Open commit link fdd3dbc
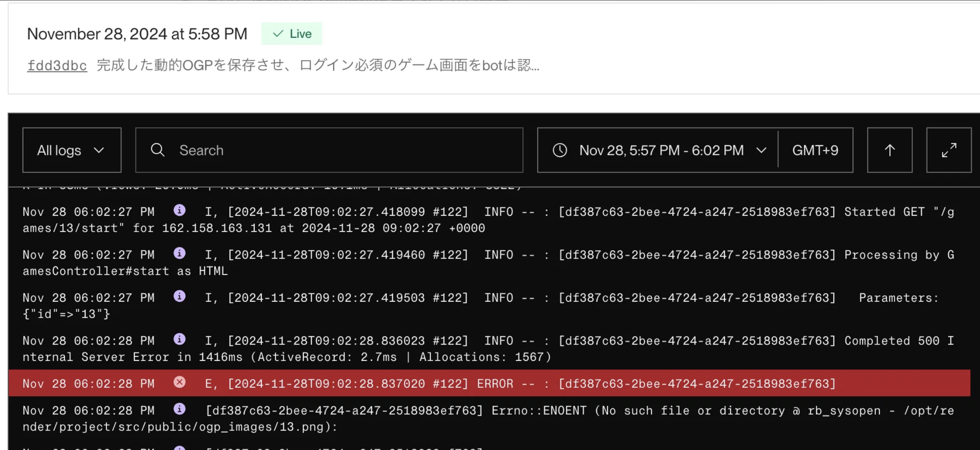980x450 pixels. pyautogui.click(x=57, y=65)
